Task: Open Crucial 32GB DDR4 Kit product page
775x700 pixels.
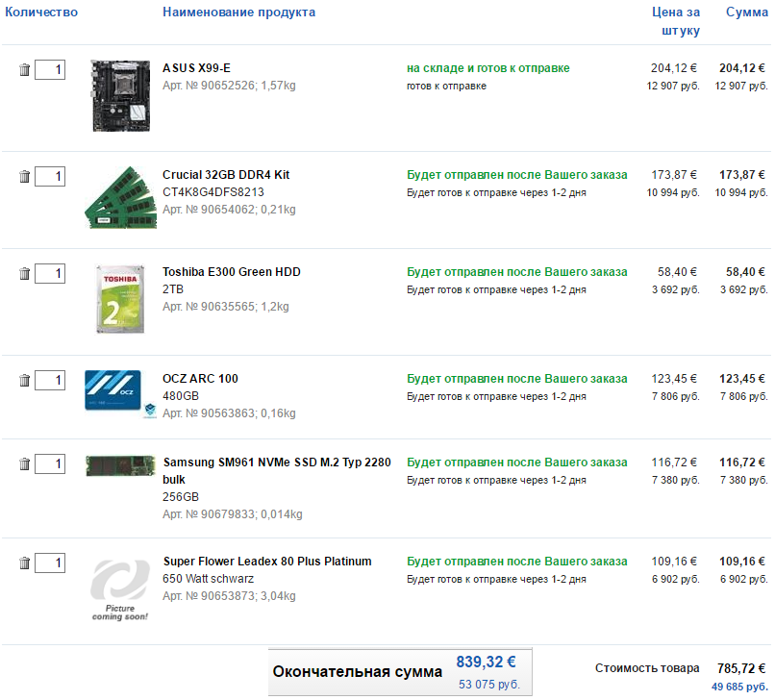Action: click(226, 175)
